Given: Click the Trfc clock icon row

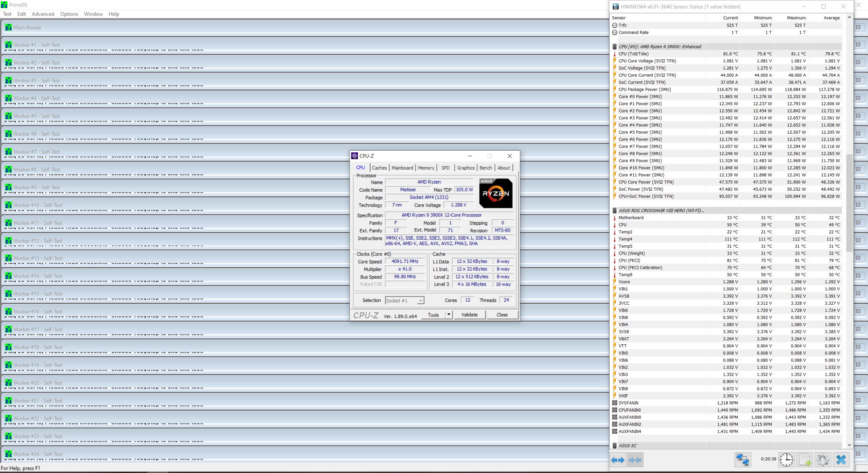Looking at the screenshot, I should (614, 25).
